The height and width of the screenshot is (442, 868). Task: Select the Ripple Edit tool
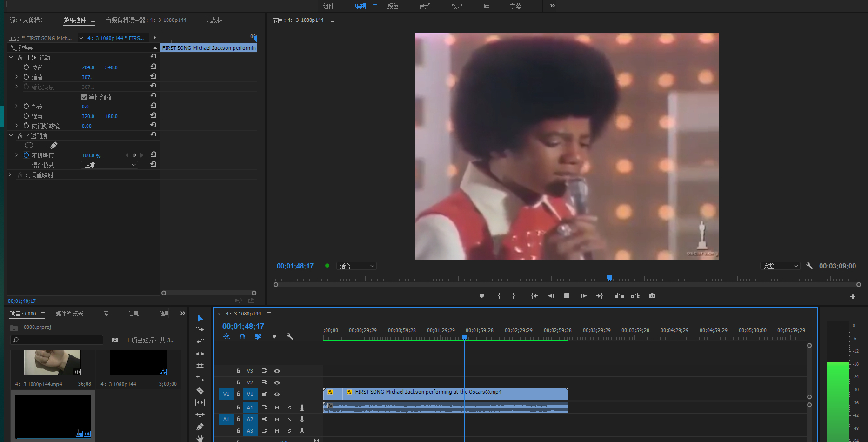pos(200,354)
